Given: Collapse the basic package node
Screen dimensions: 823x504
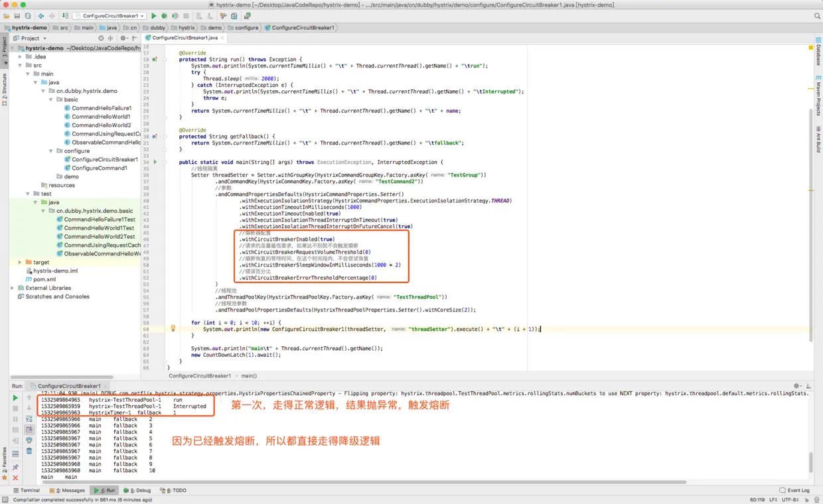Looking at the screenshot, I should (52, 99).
